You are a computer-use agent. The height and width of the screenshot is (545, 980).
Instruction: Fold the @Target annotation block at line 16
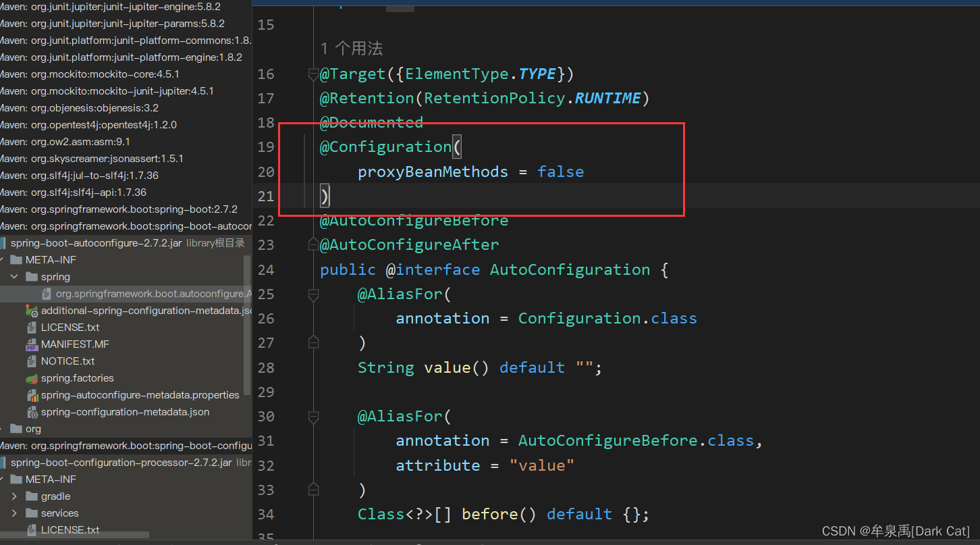click(313, 74)
